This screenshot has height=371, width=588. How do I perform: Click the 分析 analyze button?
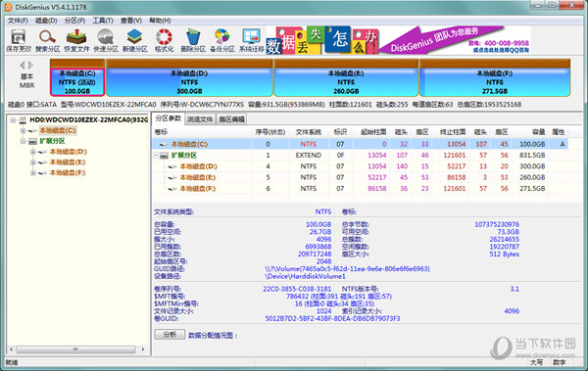point(170,334)
